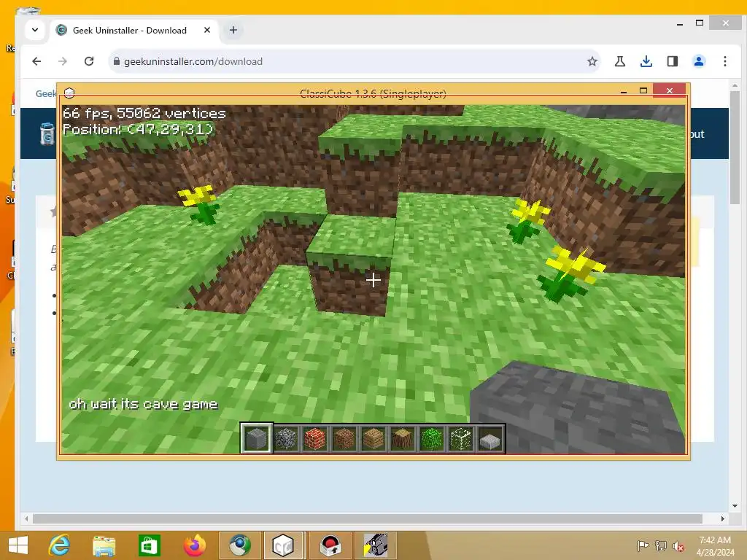
Task: Open a new Chrome tab
Action: [233, 30]
